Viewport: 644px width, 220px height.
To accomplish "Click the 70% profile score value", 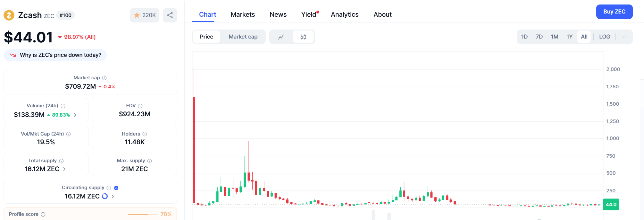I will click(x=166, y=214).
